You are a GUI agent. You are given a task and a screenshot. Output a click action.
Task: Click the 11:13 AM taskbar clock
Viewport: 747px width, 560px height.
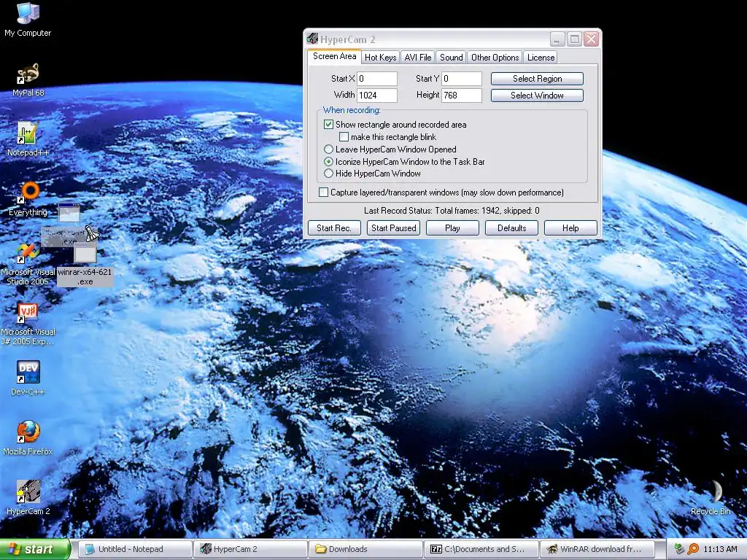pyautogui.click(x=720, y=549)
